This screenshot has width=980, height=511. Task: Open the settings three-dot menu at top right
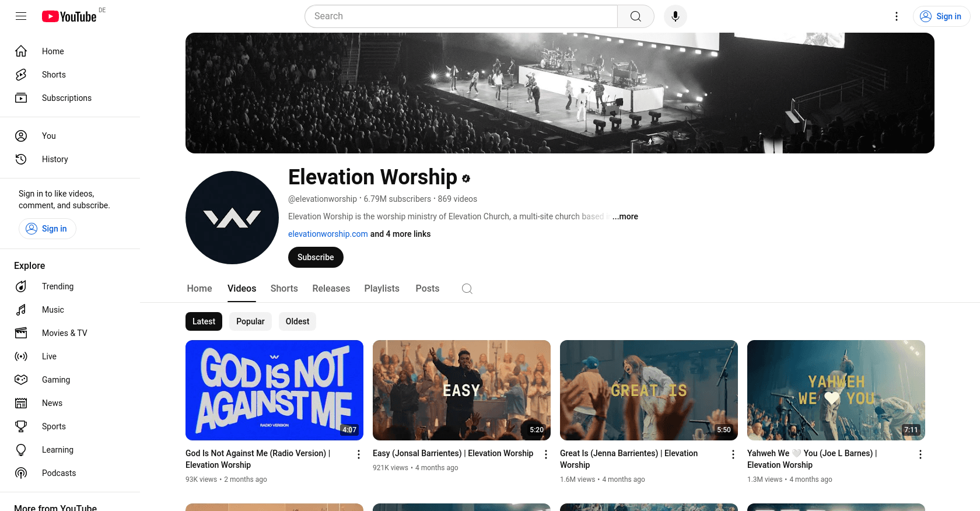(897, 16)
